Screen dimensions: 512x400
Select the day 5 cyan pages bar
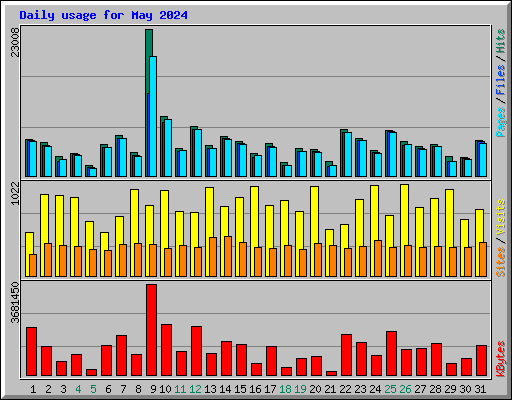93,172
